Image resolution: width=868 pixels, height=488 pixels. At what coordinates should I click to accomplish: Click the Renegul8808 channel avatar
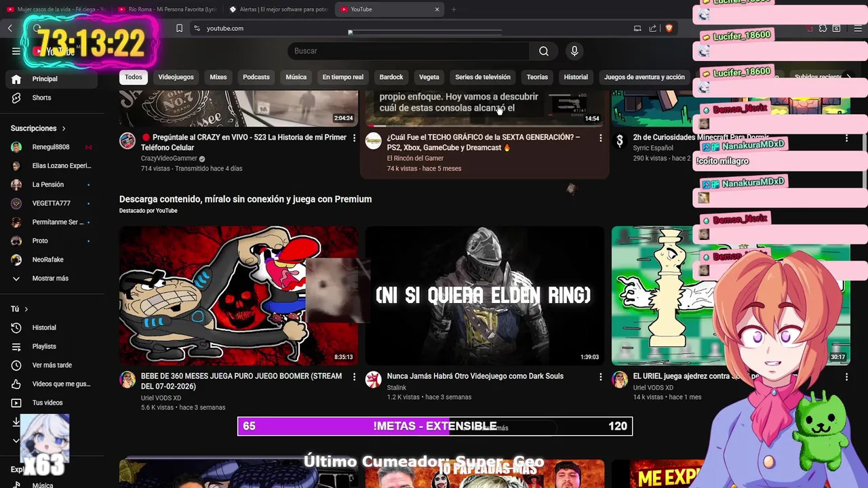16,147
